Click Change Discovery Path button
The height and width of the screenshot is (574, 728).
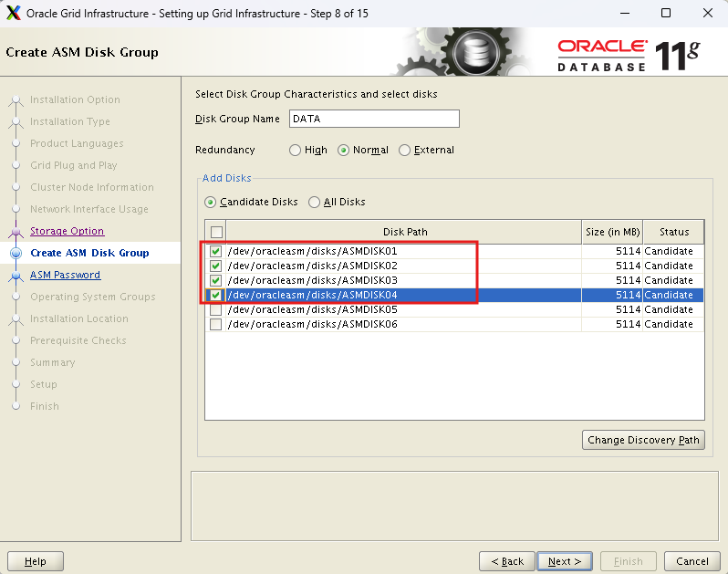tap(643, 440)
